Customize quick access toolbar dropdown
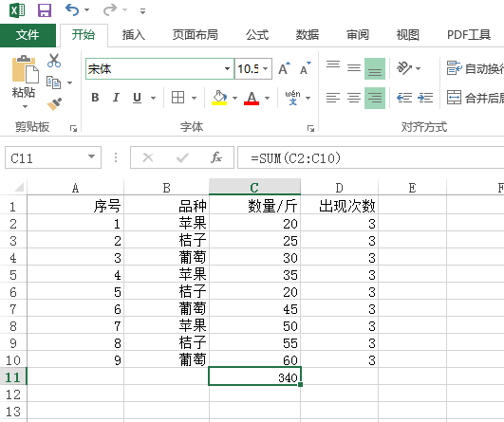 [143, 11]
